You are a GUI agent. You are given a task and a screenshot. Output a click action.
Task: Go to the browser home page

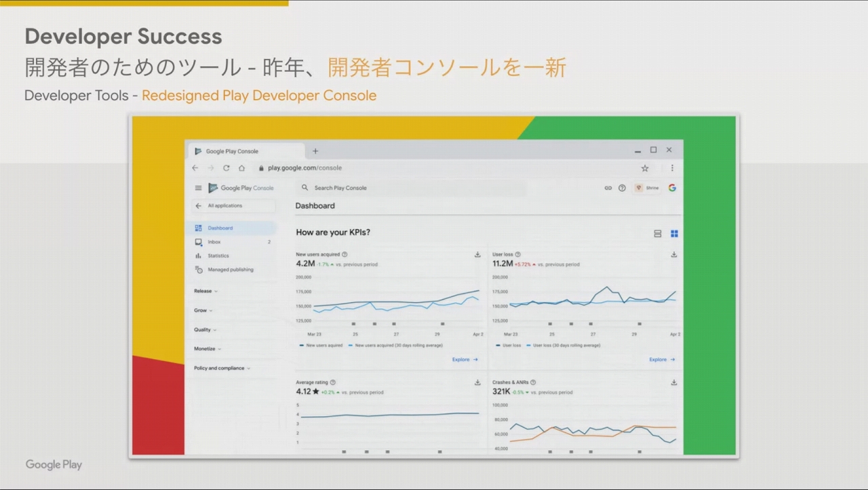[x=241, y=168]
